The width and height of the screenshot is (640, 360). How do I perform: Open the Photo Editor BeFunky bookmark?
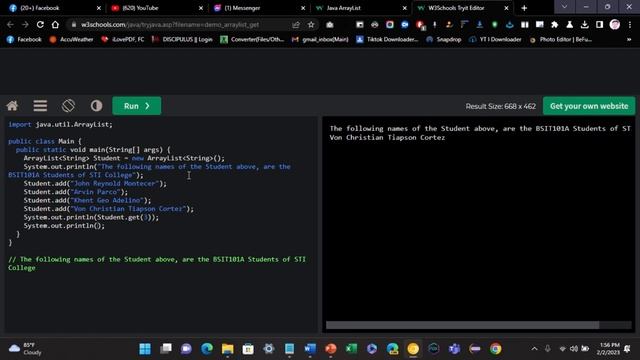tap(560, 40)
